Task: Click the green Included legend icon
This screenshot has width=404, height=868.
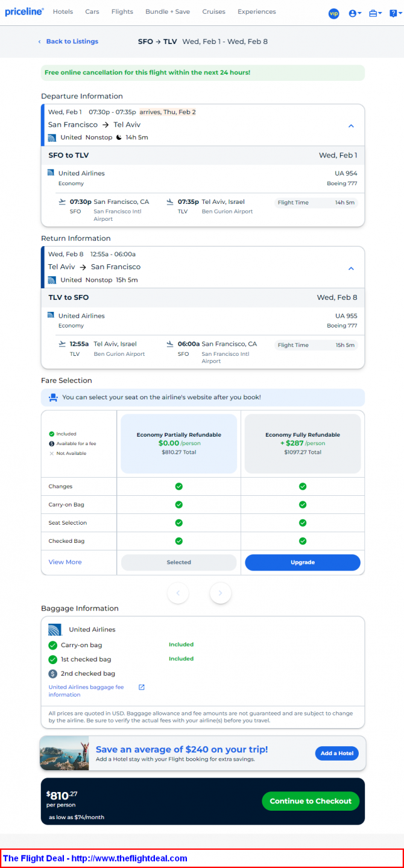Action: tap(52, 434)
